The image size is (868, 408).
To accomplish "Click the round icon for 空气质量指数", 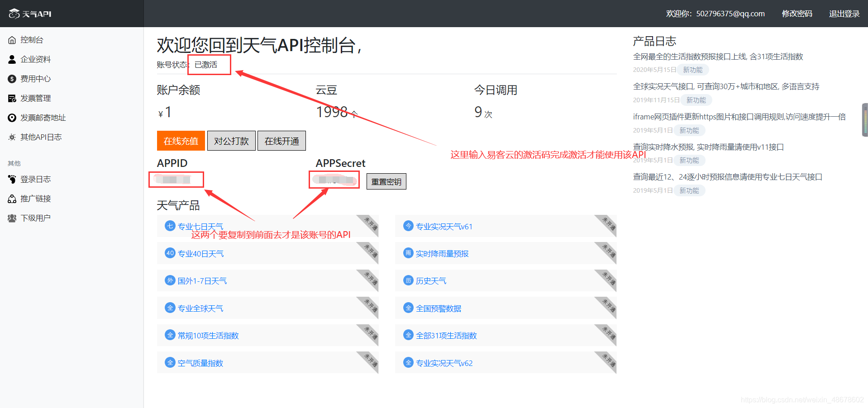I will 170,362.
